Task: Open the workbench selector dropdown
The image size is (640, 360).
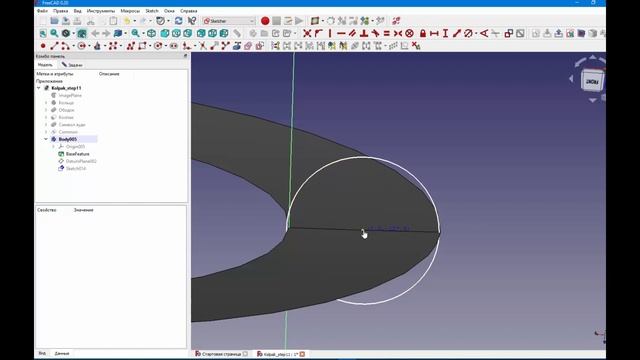Action: click(x=229, y=21)
